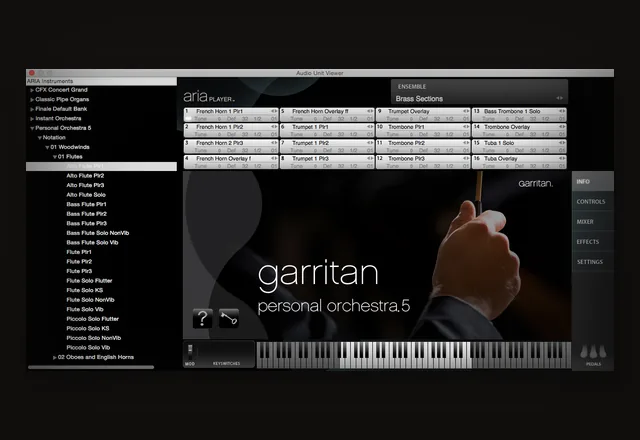Collapse the Notation folder
This screenshot has height=440, width=640.
(x=40, y=138)
